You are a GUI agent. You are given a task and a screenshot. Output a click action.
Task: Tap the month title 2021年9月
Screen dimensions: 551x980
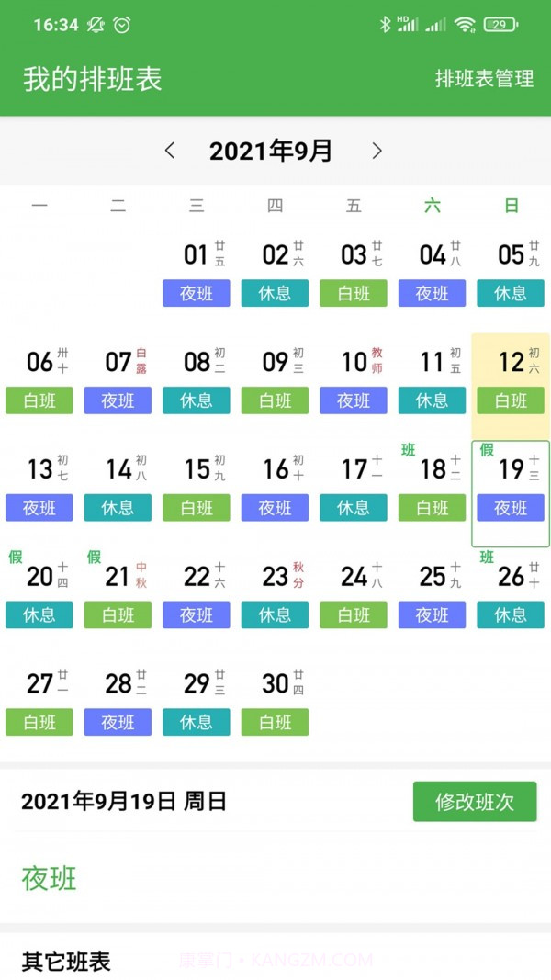pos(272,151)
